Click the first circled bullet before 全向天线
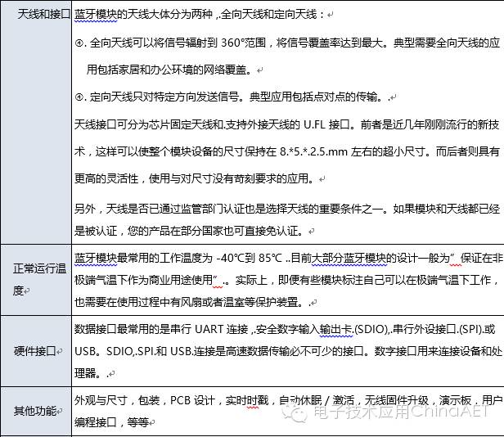The image size is (504, 437). point(79,43)
